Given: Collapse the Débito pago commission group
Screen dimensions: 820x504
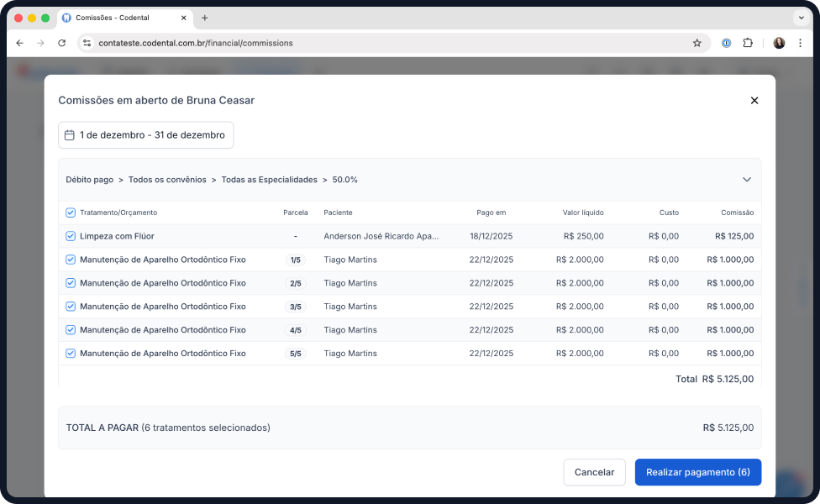Looking at the screenshot, I should [746, 180].
